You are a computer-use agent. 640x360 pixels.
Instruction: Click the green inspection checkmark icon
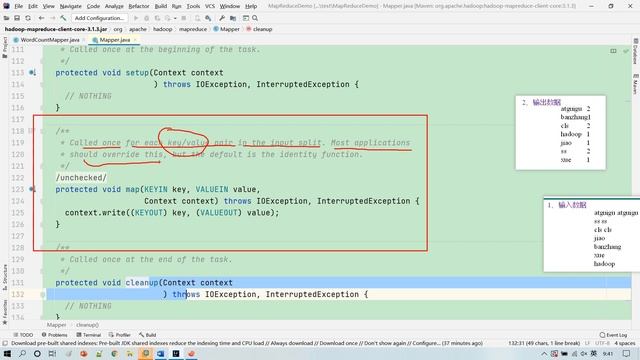click(x=626, y=51)
